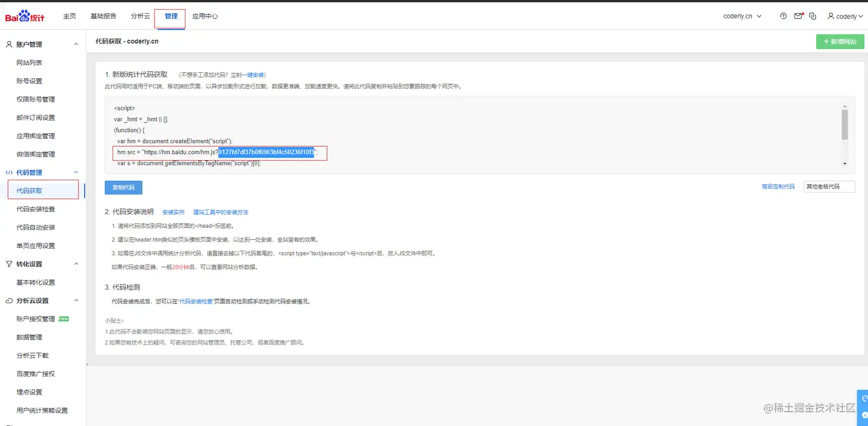Open 代码安装检查 in the sidebar
This screenshot has width=868, height=426.
click(x=36, y=209)
